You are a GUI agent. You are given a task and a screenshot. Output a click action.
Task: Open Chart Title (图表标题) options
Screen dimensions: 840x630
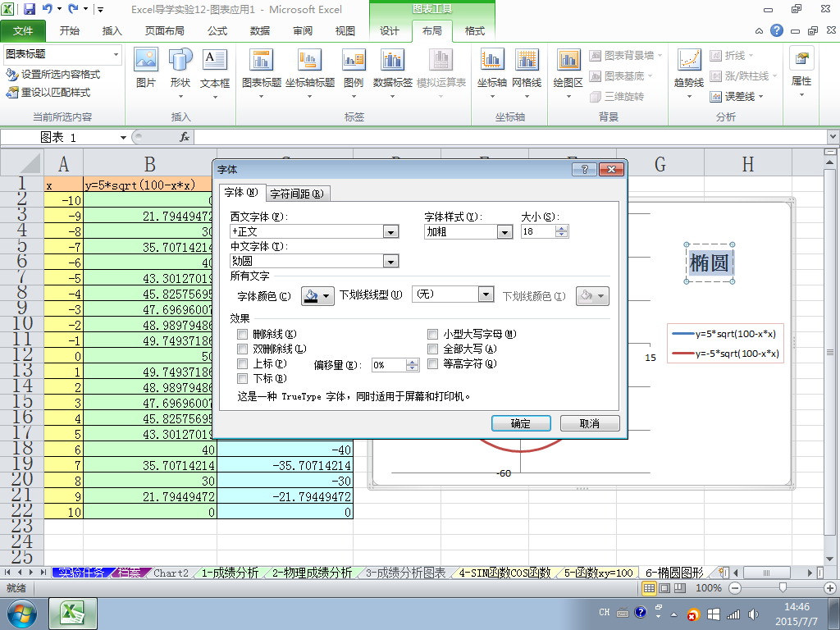pos(262,72)
